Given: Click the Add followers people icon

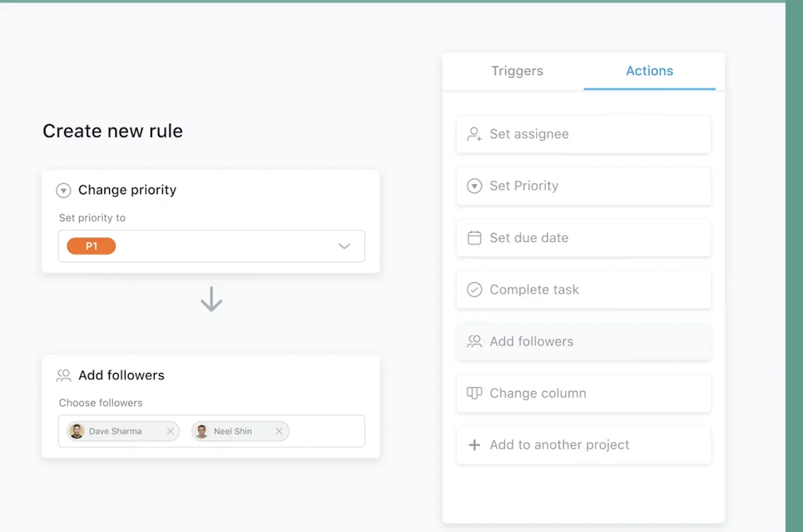Looking at the screenshot, I should [x=474, y=341].
